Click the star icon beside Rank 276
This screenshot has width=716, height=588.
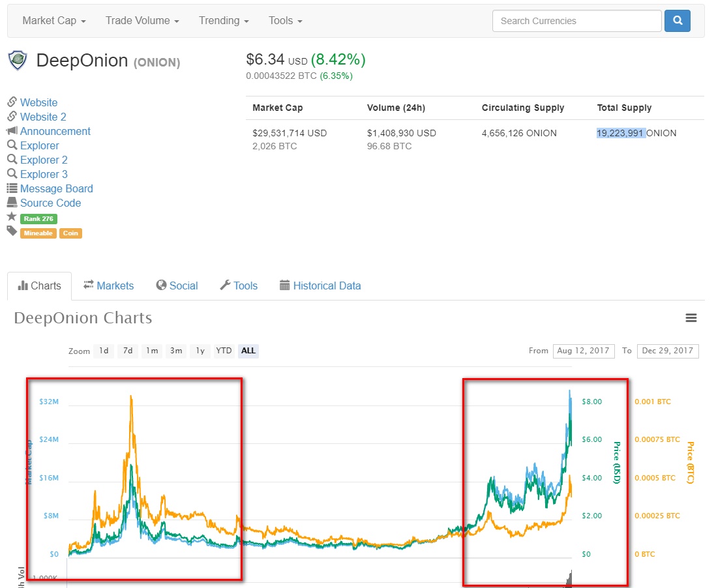(x=12, y=216)
